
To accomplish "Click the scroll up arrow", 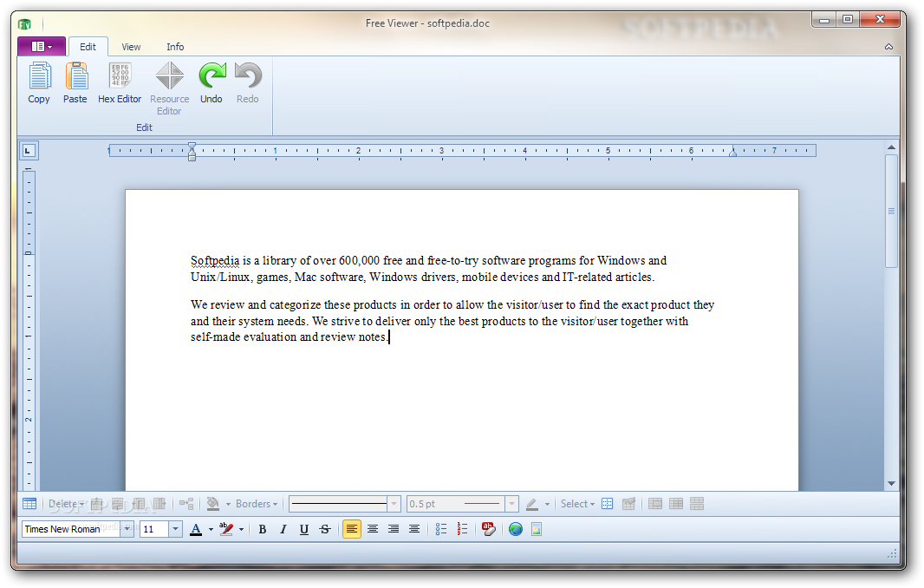I will click(892, 147).
